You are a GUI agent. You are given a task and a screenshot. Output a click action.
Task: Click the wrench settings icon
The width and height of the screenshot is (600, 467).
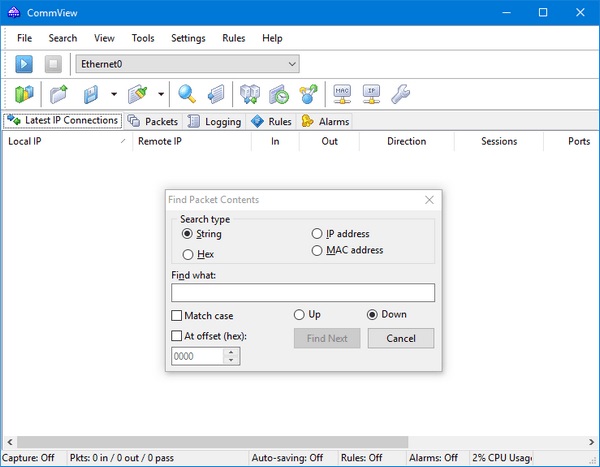click(401, 94)
